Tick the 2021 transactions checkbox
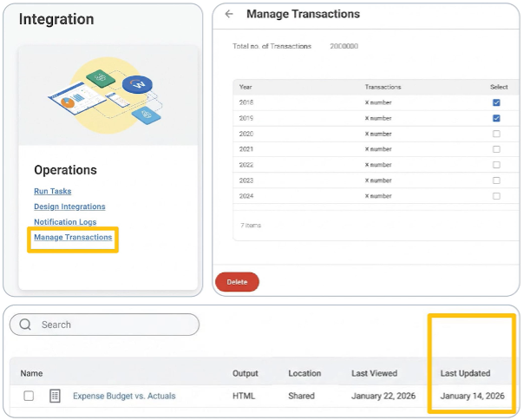The height and width of the screenshot is (420, 524). click(496, 149)
